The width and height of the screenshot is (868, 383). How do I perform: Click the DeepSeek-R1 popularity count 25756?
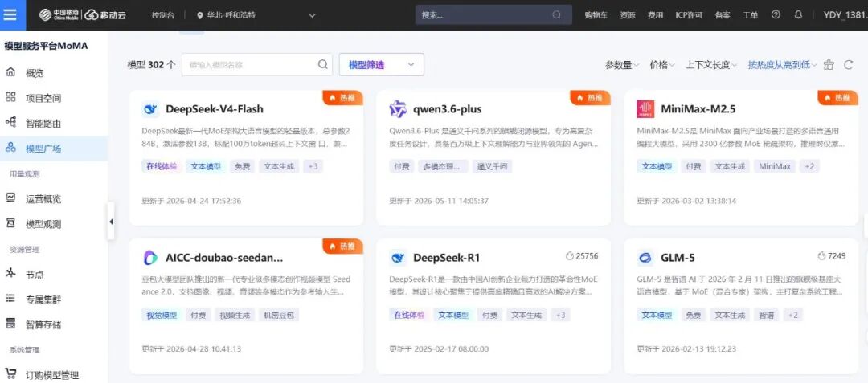click(x=582, y=256)
